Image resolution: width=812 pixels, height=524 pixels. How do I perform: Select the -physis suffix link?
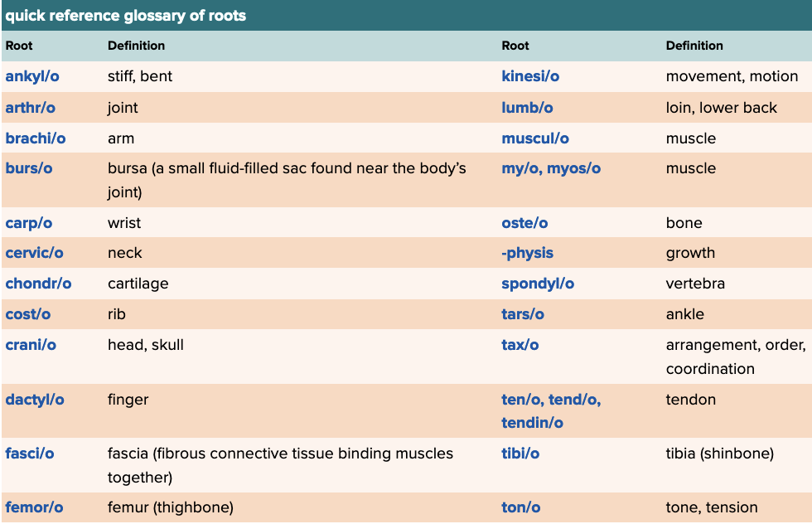527,253
